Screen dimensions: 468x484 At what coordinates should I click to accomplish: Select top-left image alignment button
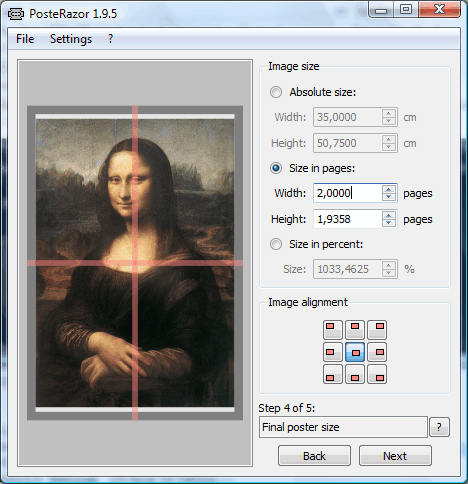coord(333,329)
